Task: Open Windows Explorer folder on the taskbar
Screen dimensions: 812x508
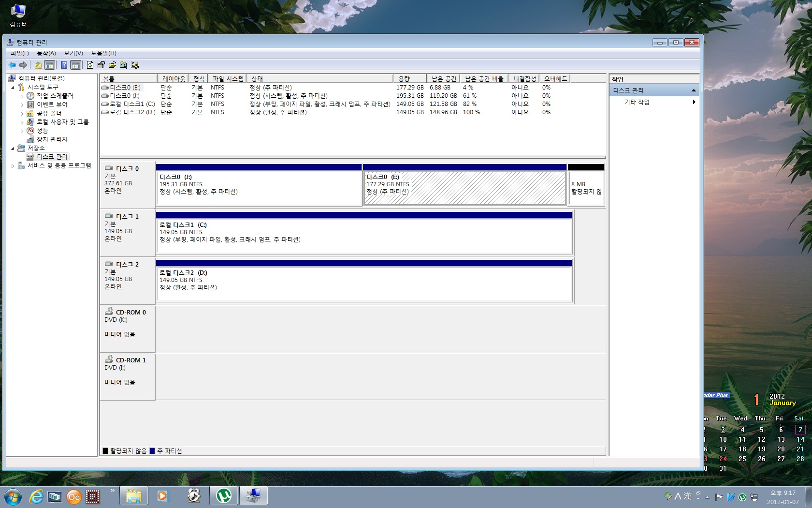Action: (x=133, y=496)
